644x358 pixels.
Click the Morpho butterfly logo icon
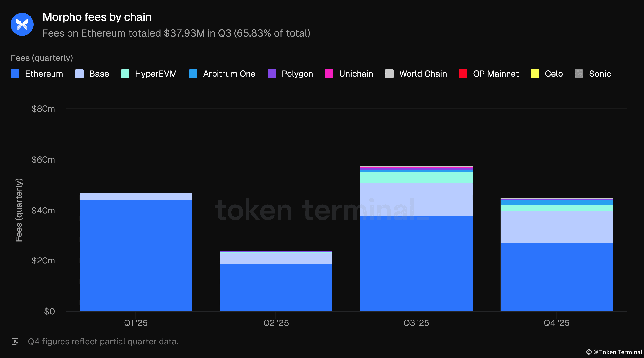[x=22, y=24]
